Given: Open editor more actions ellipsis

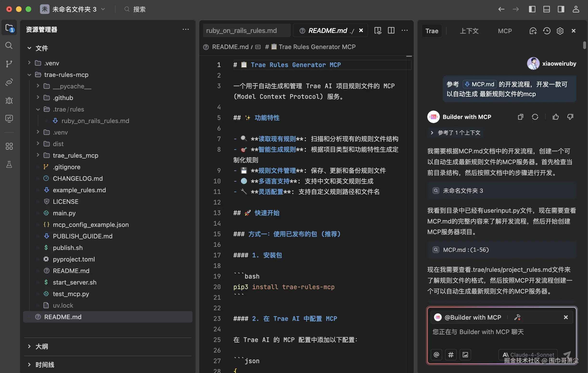Looking at the screenshot, I should pos(405,31).
